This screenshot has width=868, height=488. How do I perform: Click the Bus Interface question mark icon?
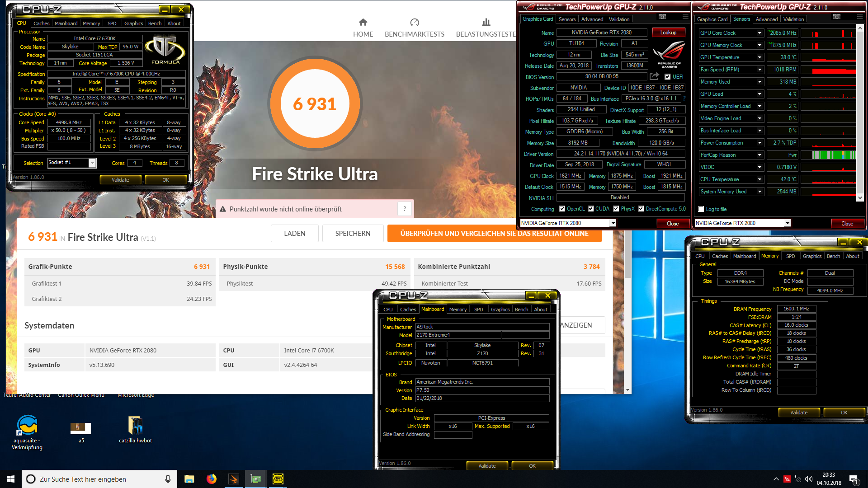[684, 99]
